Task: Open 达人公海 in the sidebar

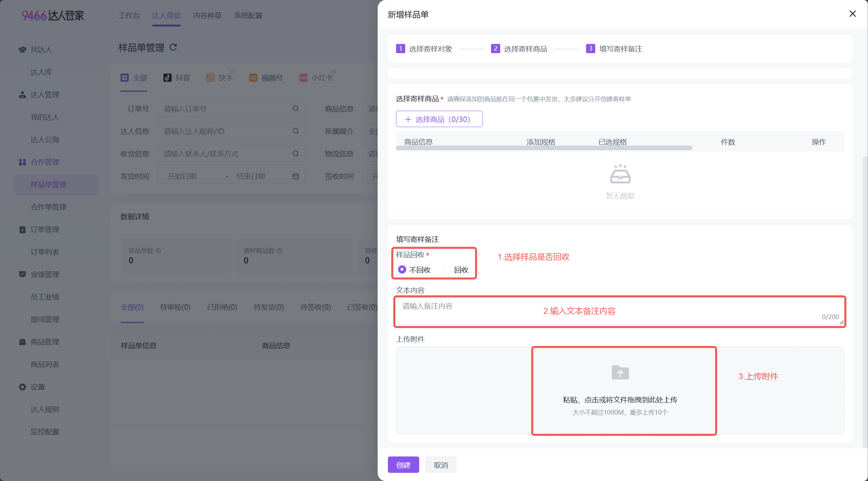Action: pyautogui.click(x=45, y=140)
